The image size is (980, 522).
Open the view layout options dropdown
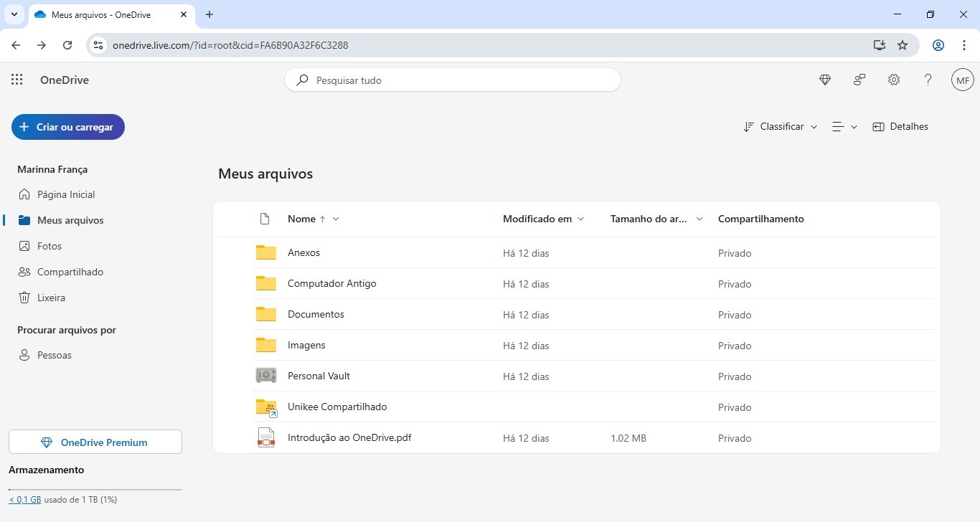click(844, 127)
